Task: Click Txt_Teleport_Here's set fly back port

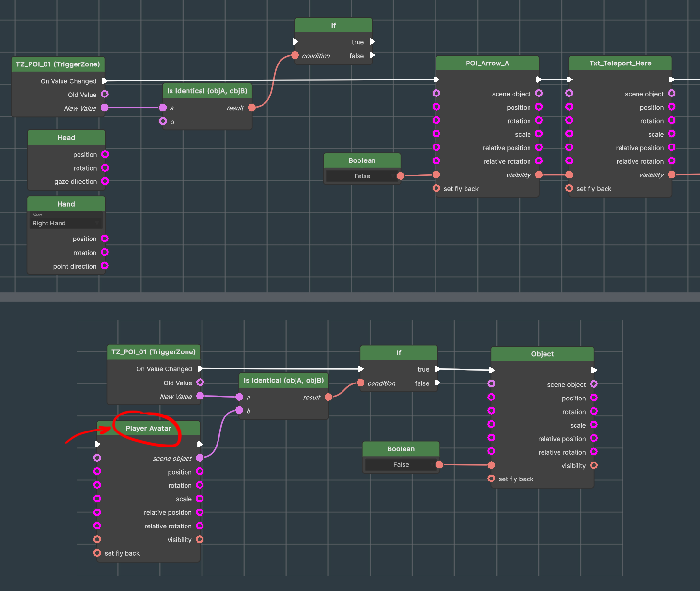Action: [x=569, y=188]
